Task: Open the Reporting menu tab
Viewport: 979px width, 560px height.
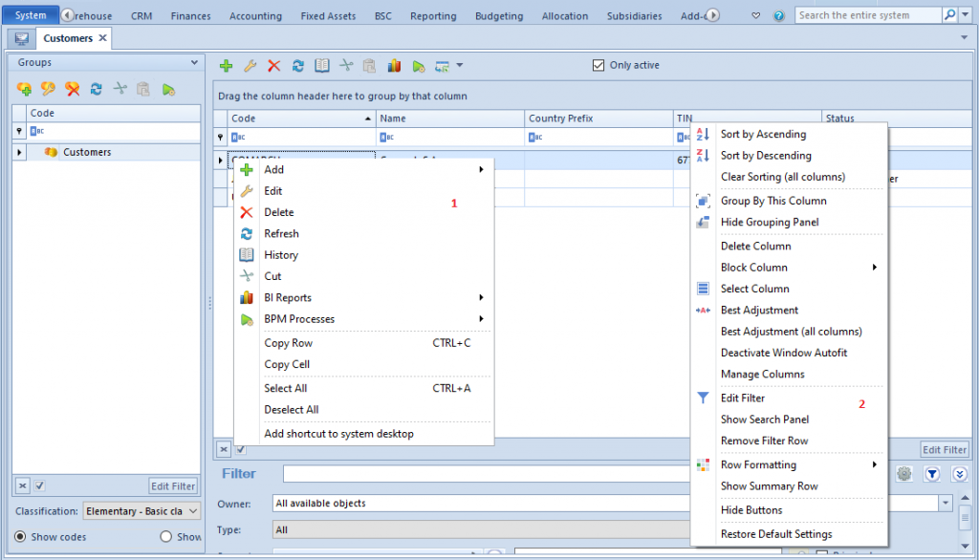Action: (433, 15)
